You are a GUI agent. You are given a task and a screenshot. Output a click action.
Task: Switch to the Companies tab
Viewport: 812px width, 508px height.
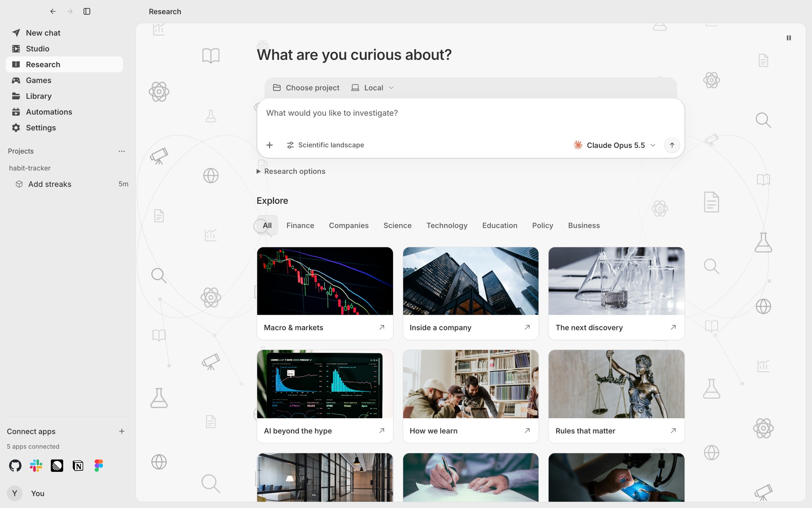[348, 225]
